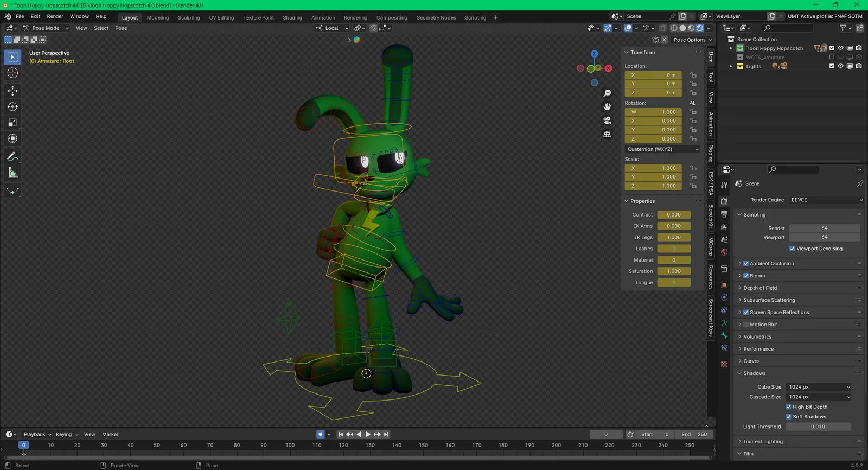
Task: Activate the Select Box tool
Action: pyautogui.click(x=12, y=57)
